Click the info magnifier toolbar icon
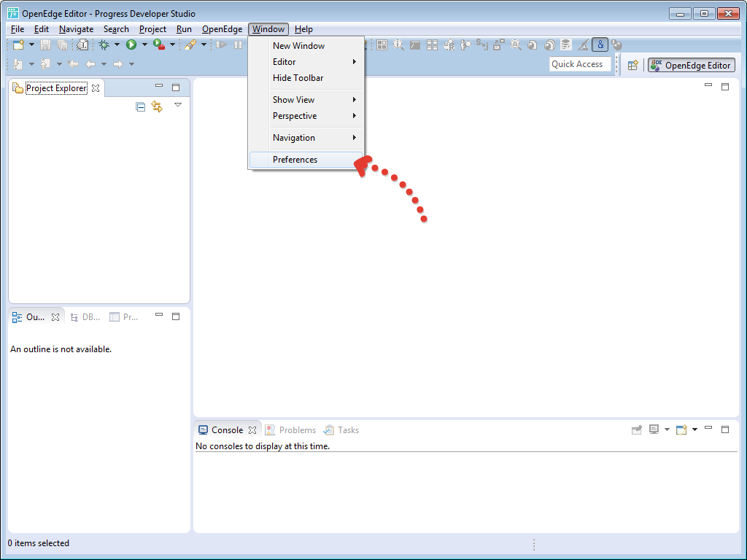This screenshot has height=560, width=747. [x=398, y=44]
